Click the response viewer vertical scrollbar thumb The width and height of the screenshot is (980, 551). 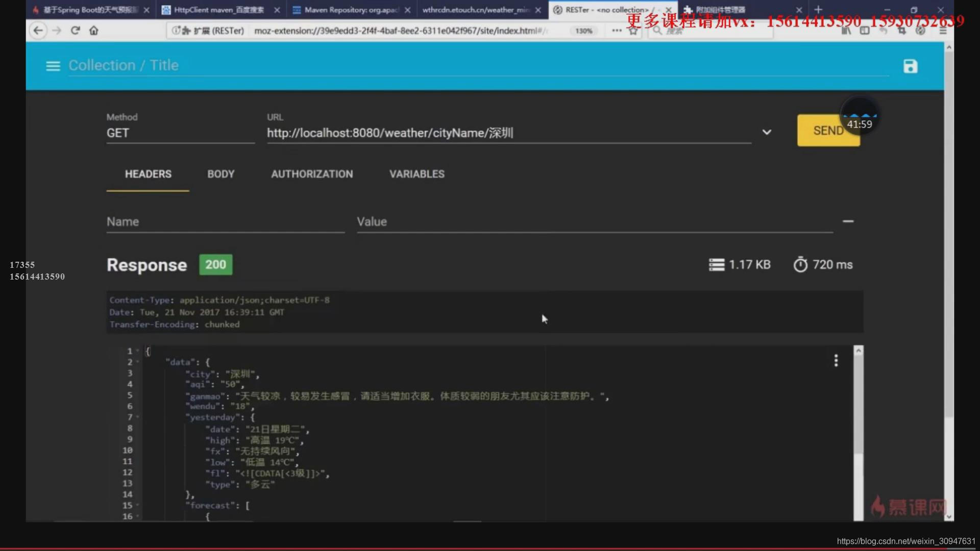[x=859, y=405]
